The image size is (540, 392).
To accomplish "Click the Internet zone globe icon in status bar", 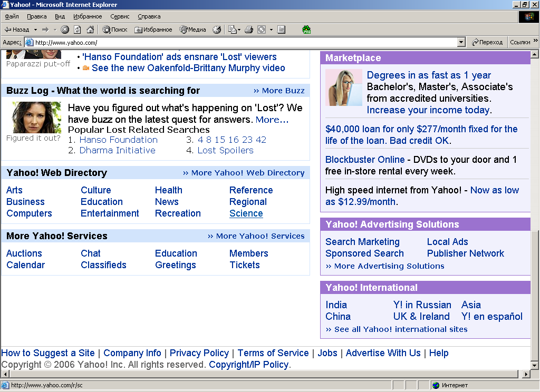I will click(436, 386).
